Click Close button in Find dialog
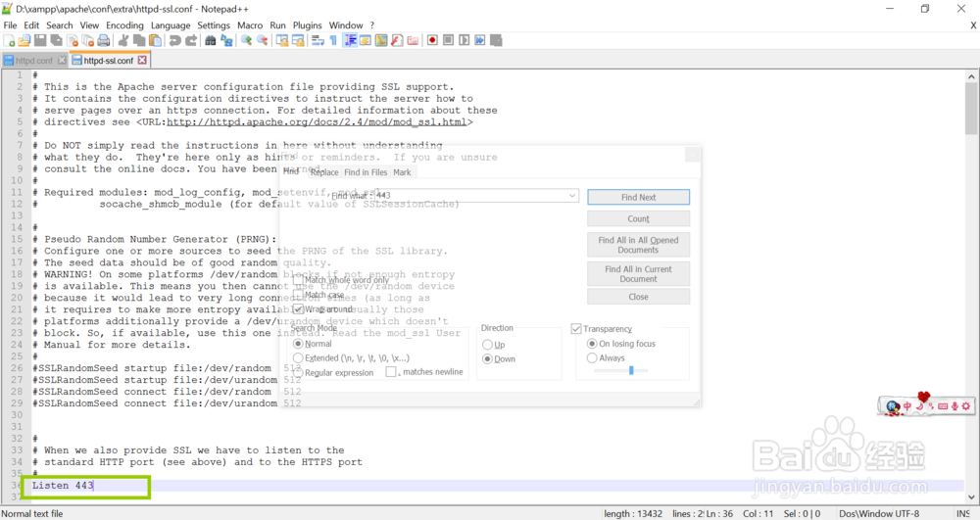The image size is (980, 520). [638, 297]
